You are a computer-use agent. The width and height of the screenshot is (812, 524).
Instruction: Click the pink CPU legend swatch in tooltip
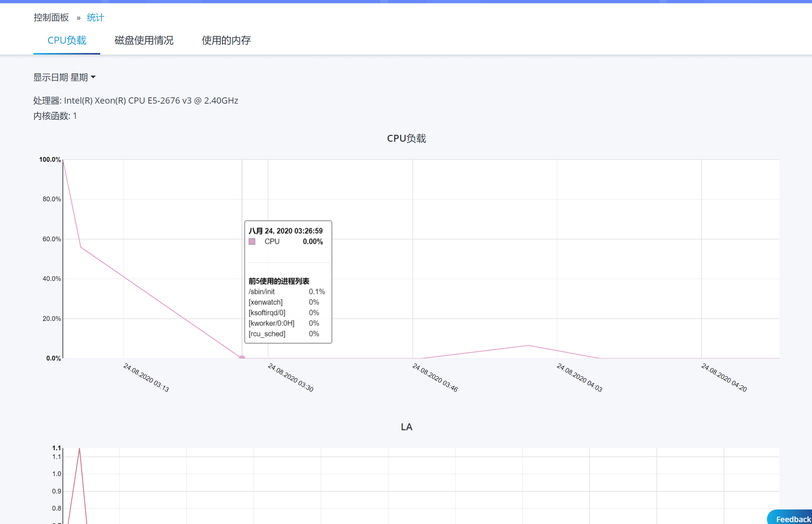(x=252, y=241)
